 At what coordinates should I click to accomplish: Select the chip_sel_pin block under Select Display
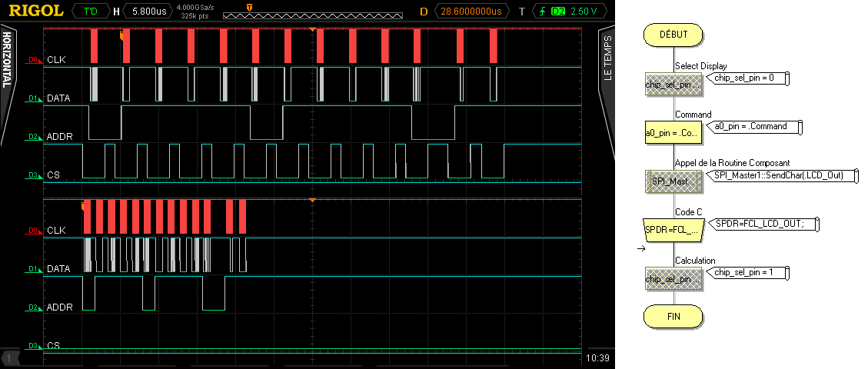tap(673, 84)
